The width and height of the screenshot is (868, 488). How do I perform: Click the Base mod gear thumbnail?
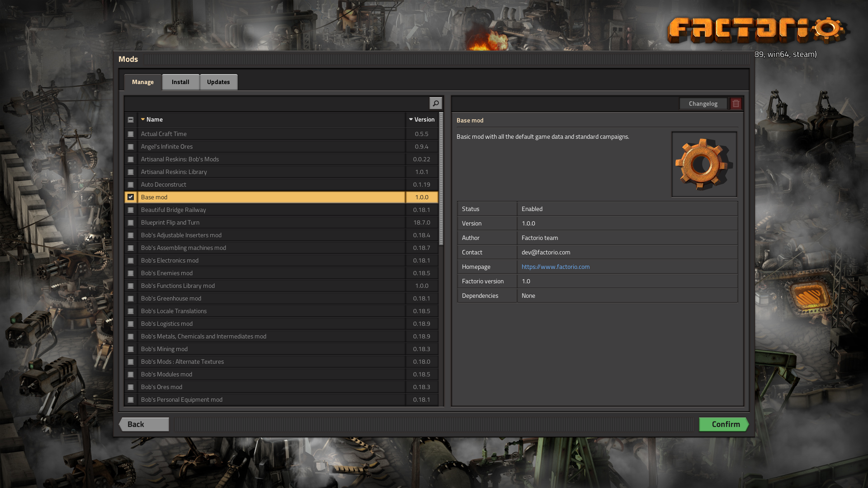(x=704, y=164)
